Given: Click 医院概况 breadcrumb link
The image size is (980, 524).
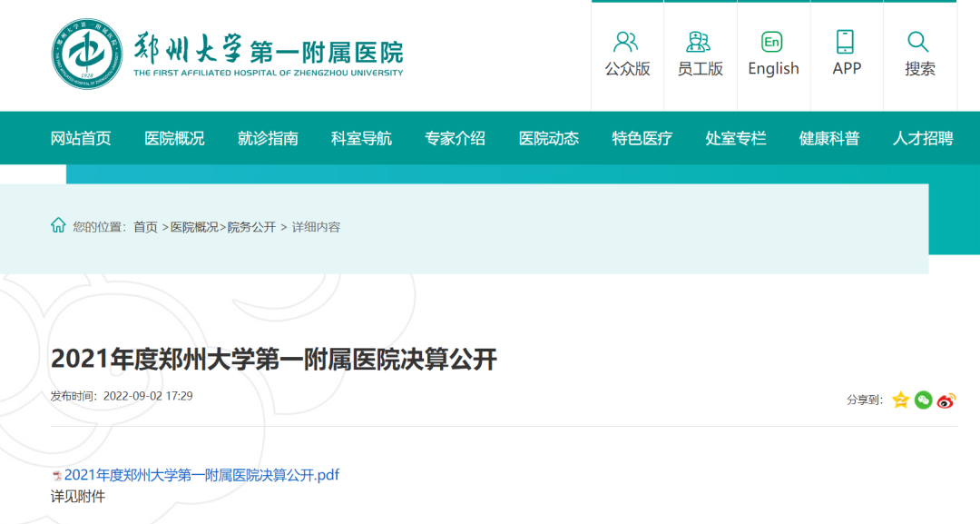Looking at the screenshot, I should tap(194, 227).
